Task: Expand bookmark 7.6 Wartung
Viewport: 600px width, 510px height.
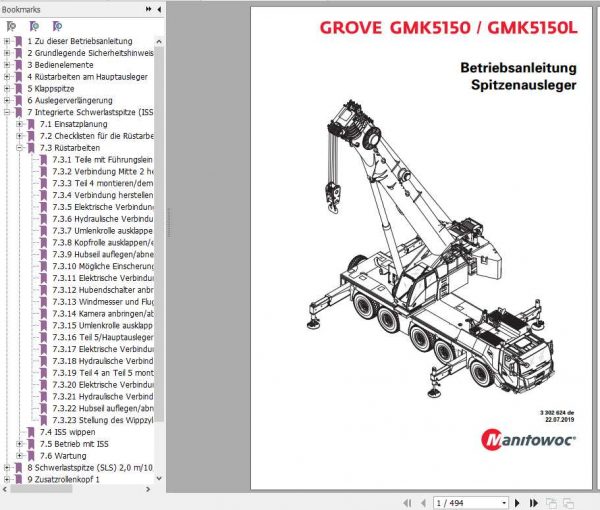Action: (x=19, y=456)
